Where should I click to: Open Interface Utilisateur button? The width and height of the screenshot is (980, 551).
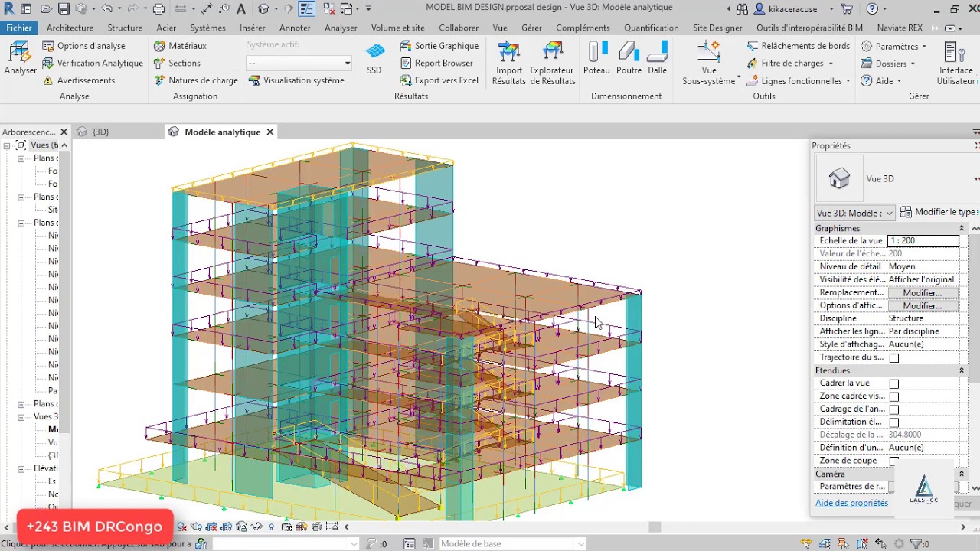pyautogui.click(x=957, y=63)
